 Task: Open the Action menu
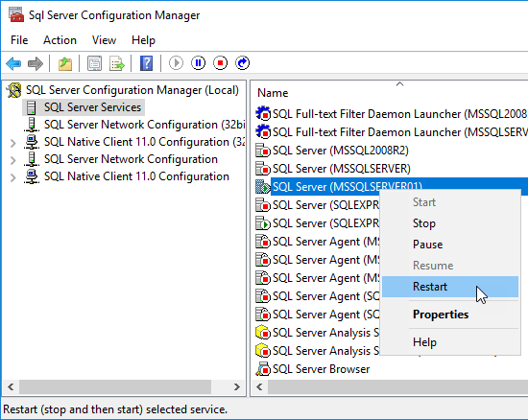click(60, 40)
